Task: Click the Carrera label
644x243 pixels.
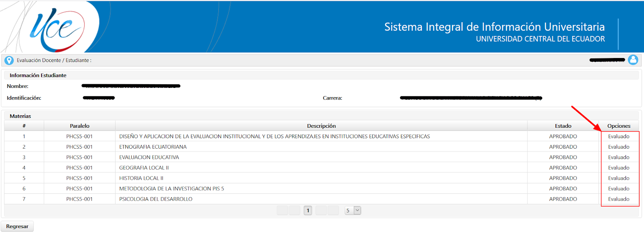Action: (x=332, y=98)
